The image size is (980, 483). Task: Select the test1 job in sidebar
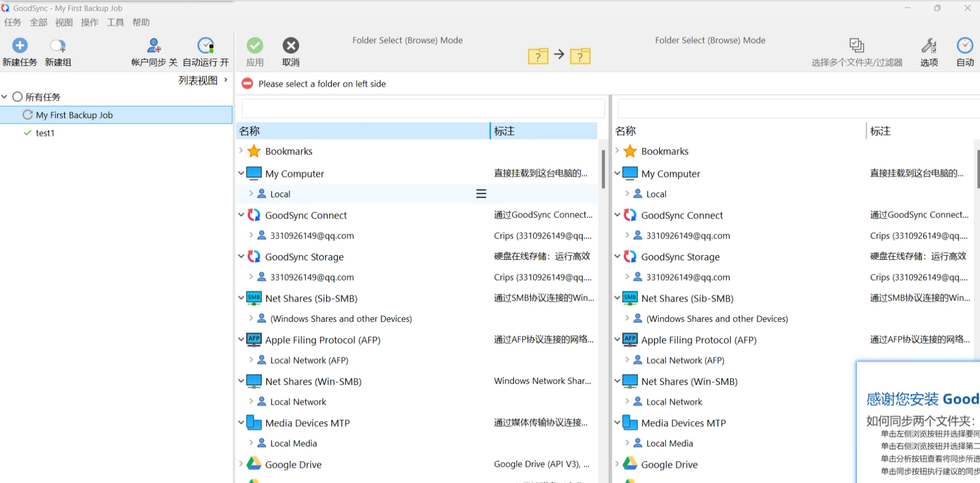click(45, 133)
